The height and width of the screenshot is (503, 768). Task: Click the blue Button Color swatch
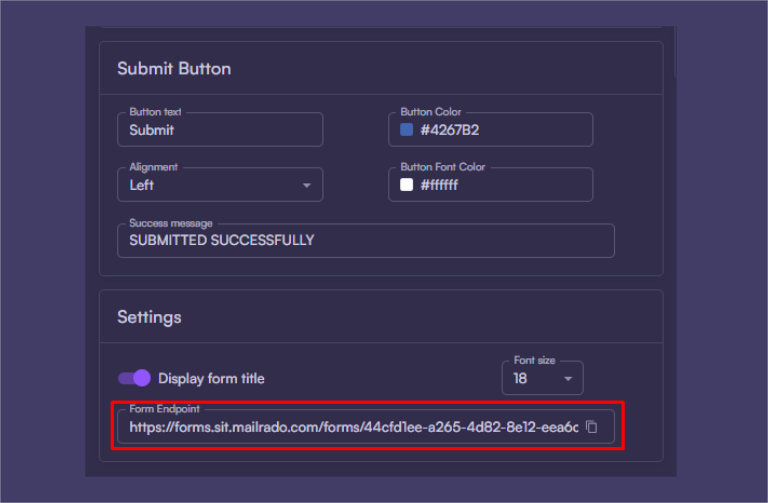[x=407, y=130]
